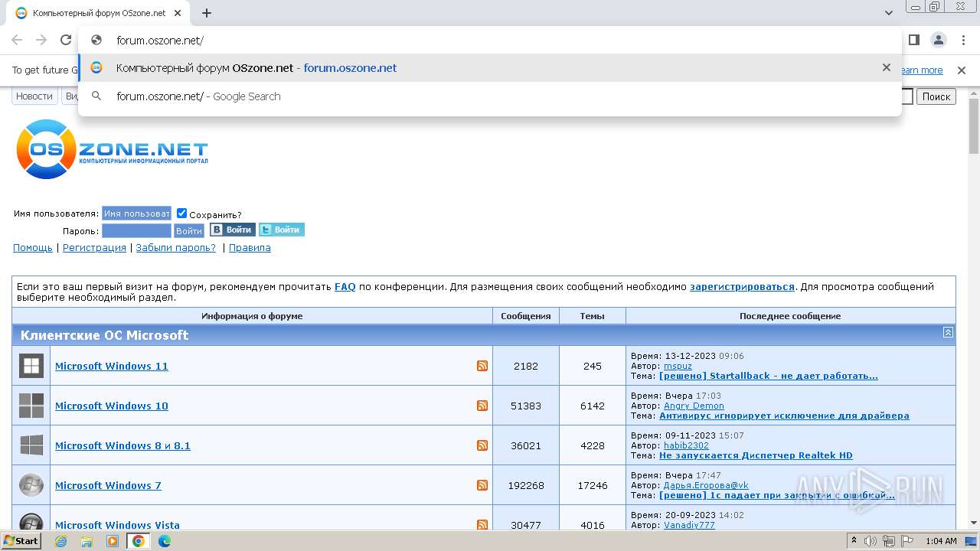Open the Chrome user profile icon
The image size is (980, 551).
tap(938, 41)
